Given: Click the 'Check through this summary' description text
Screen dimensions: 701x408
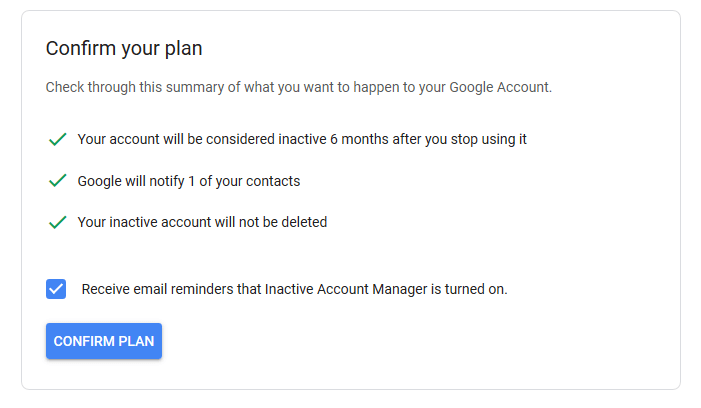Looking at the screenshot, I should [298, 87].
